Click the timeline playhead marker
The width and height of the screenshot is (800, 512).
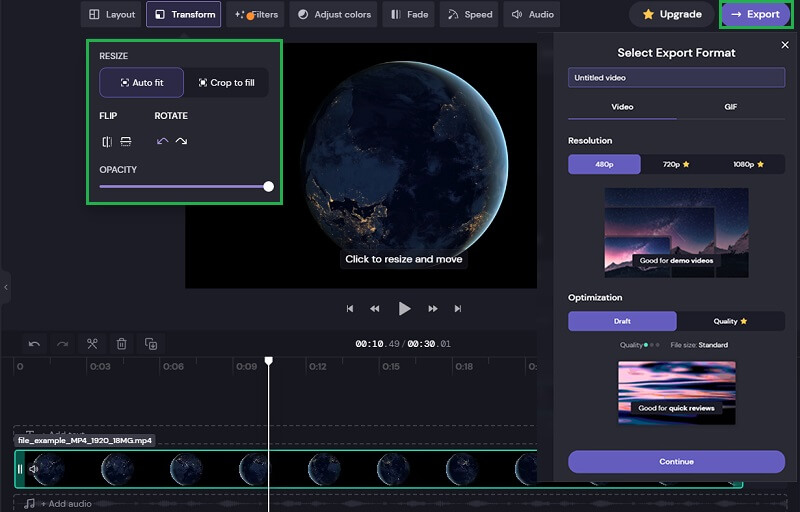click(268, 361)
